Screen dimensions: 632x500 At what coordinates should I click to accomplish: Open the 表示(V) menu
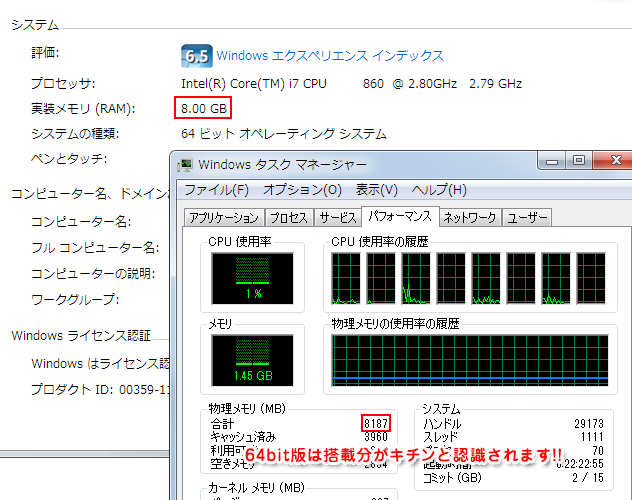click(x=376, y=190)
